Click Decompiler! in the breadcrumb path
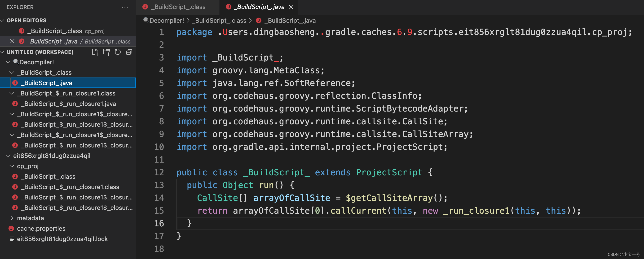The image size is (644, 259). 167,21
